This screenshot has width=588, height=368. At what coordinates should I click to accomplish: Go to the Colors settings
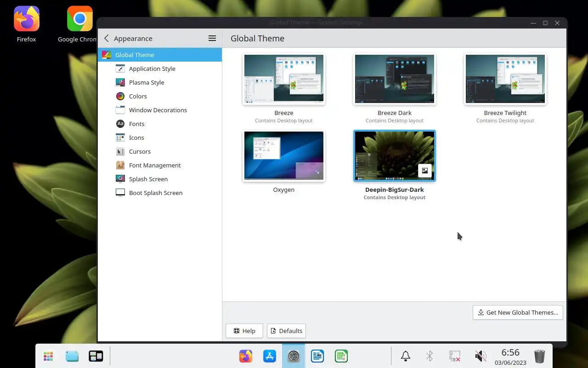(x=160, y=96)
